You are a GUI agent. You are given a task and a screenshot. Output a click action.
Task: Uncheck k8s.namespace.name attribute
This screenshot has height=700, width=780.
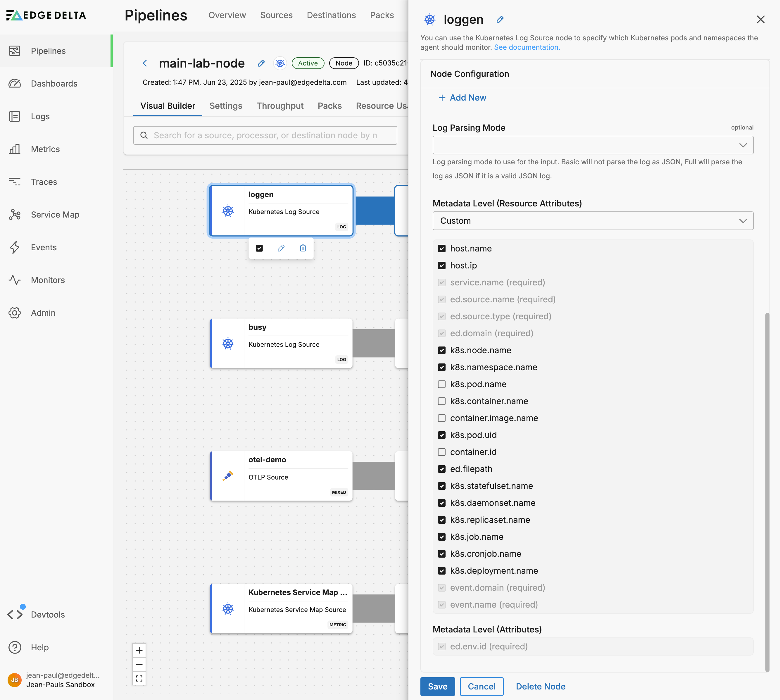(x=442, y=367)
